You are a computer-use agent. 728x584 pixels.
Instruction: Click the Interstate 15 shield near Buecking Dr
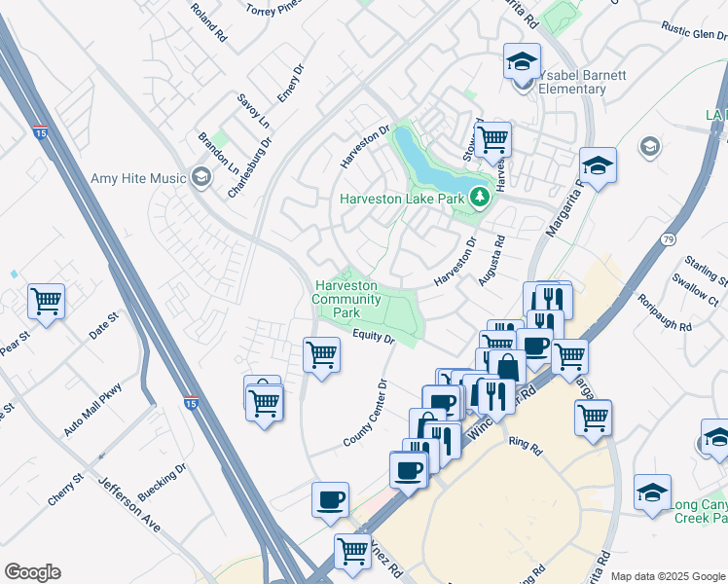(192, 403)
